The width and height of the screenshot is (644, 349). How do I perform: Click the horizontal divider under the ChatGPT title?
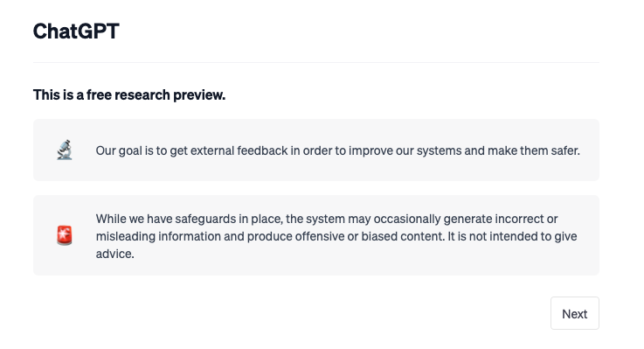point(315,62)
